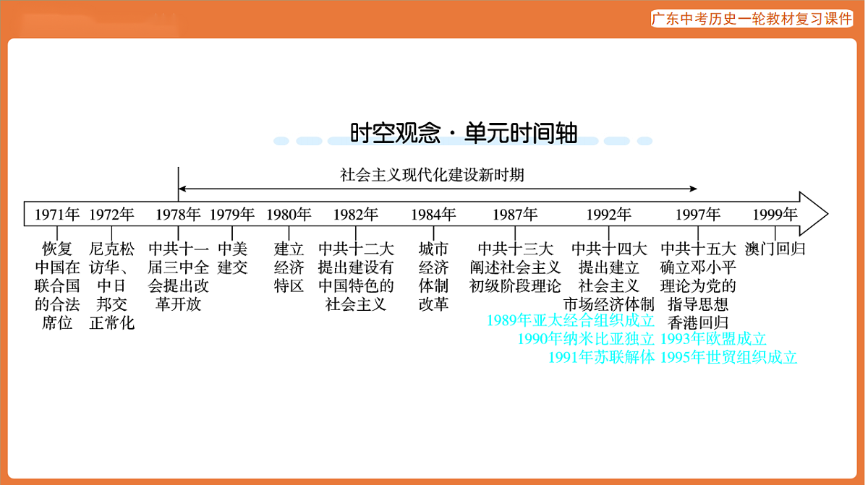Select the 1984年 timeline marker
Viewport: 868px width, 485px height.
433,214
